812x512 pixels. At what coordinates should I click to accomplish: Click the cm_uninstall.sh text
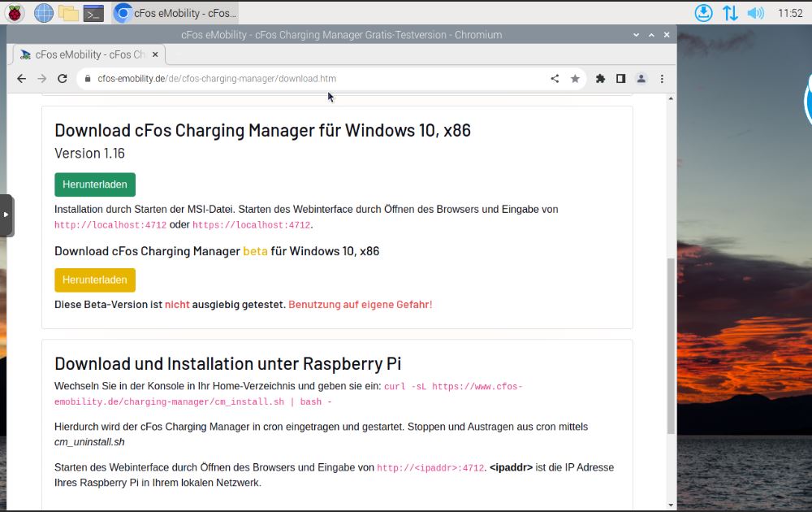(89, 442)
